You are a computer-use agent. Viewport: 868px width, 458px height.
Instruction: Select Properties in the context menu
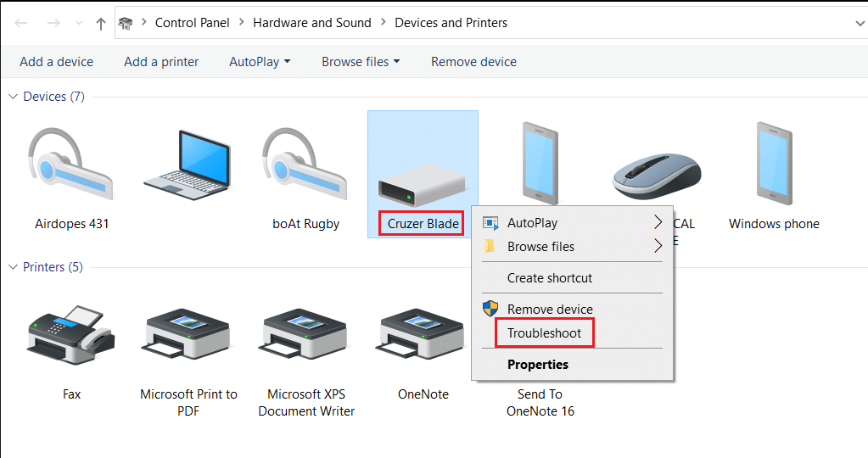pos(538,365)
